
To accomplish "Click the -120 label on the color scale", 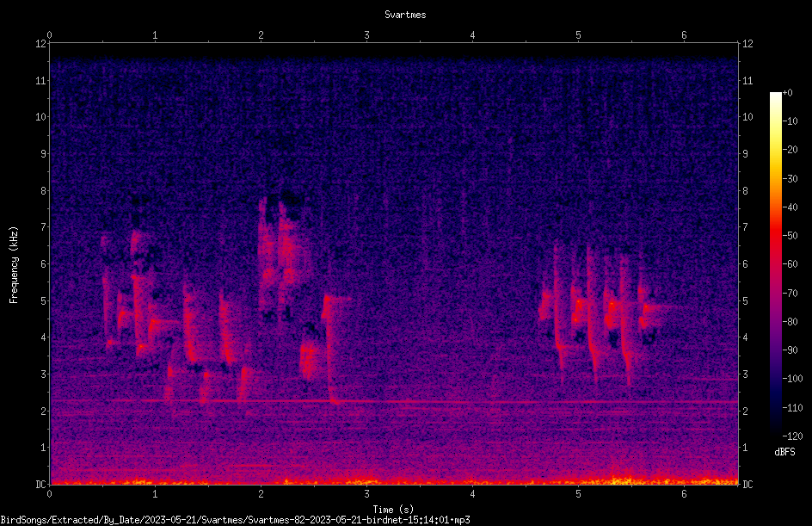I will (x=792, y=436).
